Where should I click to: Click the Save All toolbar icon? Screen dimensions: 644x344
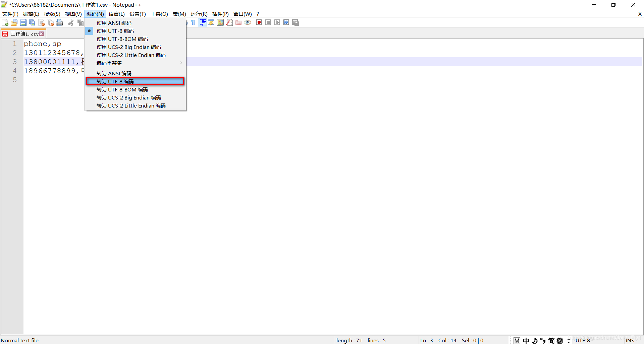coord(32,22)
